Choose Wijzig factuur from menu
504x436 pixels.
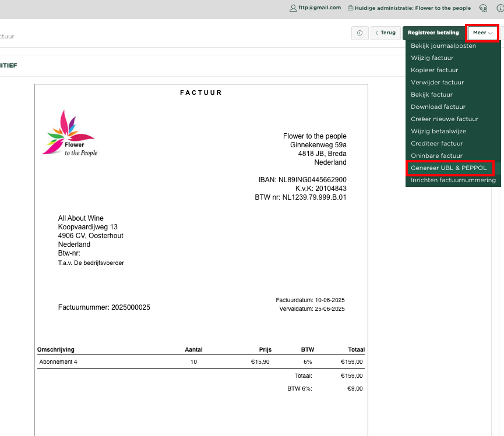pyautogui.click(x=432, y=58)
